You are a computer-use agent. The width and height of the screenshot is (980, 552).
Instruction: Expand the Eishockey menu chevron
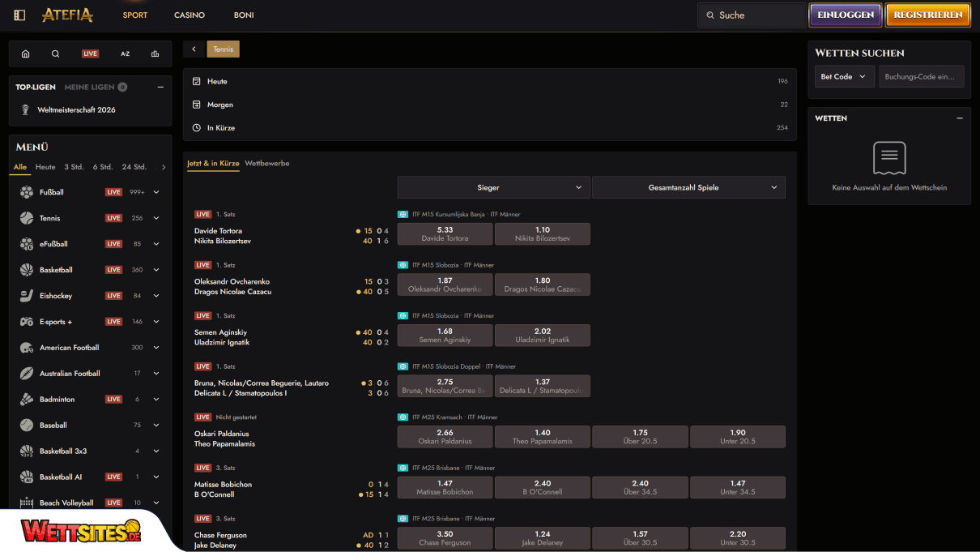pyautogui.click(x=156, y=296)
